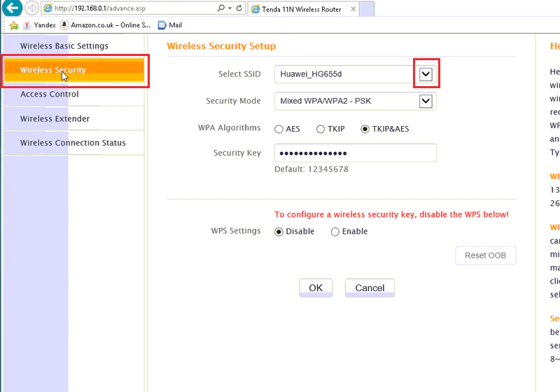The height and width of the screenshot is (392, 560).
Task: Expand the Select SSID dropdown arrow
Action: pyautogui.click(x=426, y=74)
